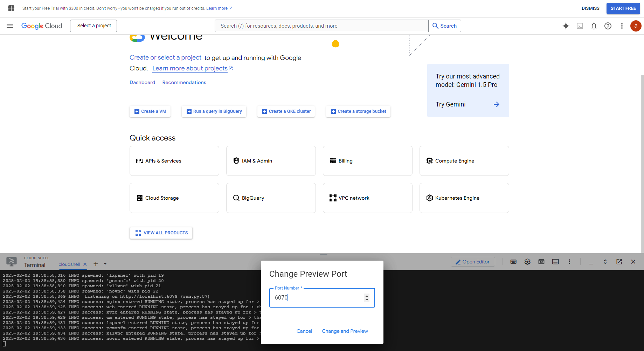The height and width of the screenshot is (351, 644).
Task: Open Cloud Shell session information icon
Action: pos(555,262)
